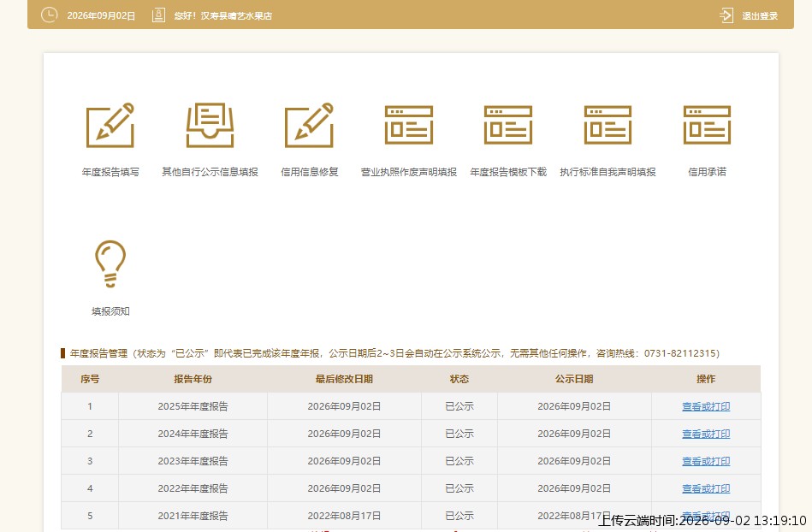Click 2022年年度报告 cell
Viewport: 812px width, 532px height.
tap(193, 488)
